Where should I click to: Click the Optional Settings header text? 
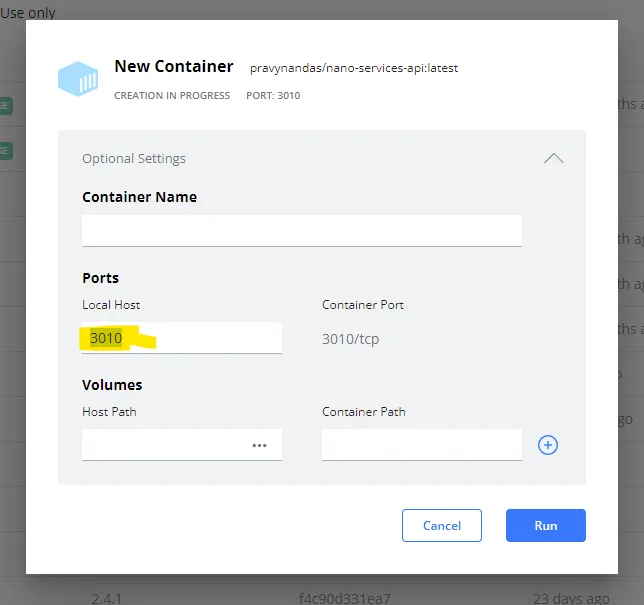pyautogui.click(x=134, y=158)
